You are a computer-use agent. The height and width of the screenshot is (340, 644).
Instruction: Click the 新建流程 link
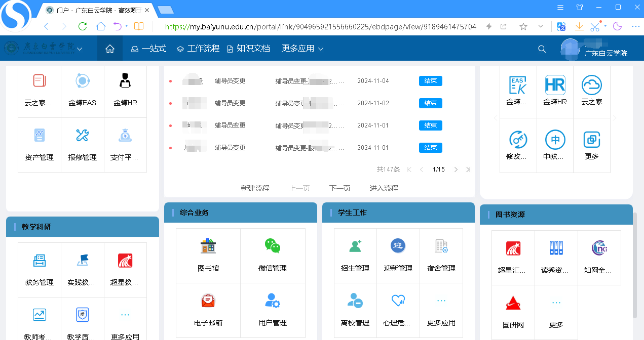255,188
